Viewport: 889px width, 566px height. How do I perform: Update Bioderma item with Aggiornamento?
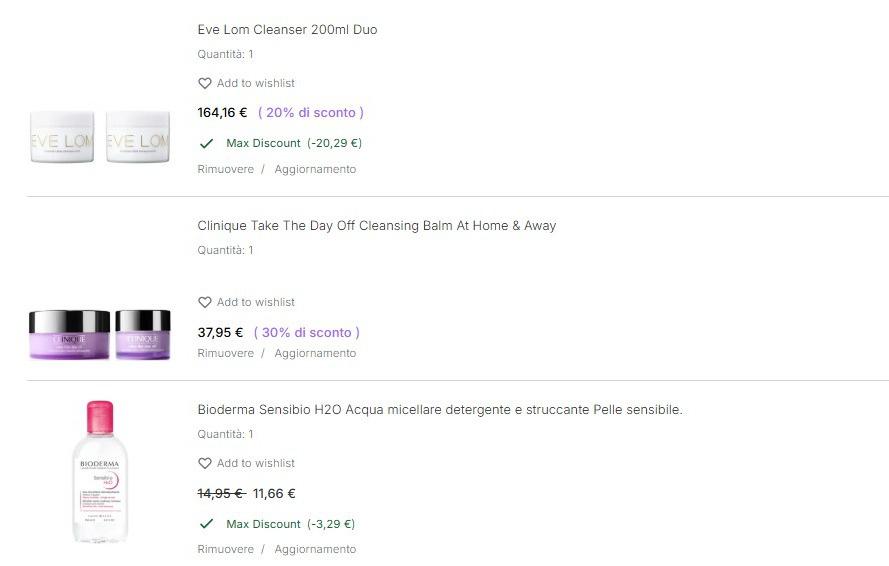[x=315, y=549]
